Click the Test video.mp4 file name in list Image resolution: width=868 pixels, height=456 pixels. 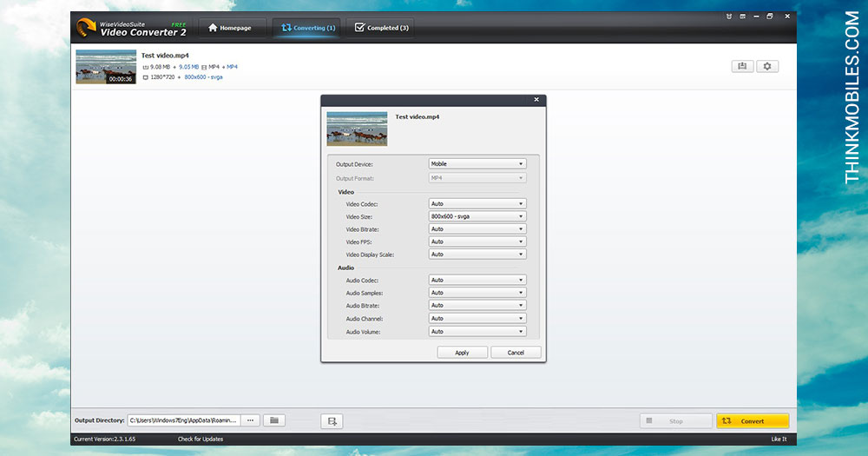pos(165,56)
